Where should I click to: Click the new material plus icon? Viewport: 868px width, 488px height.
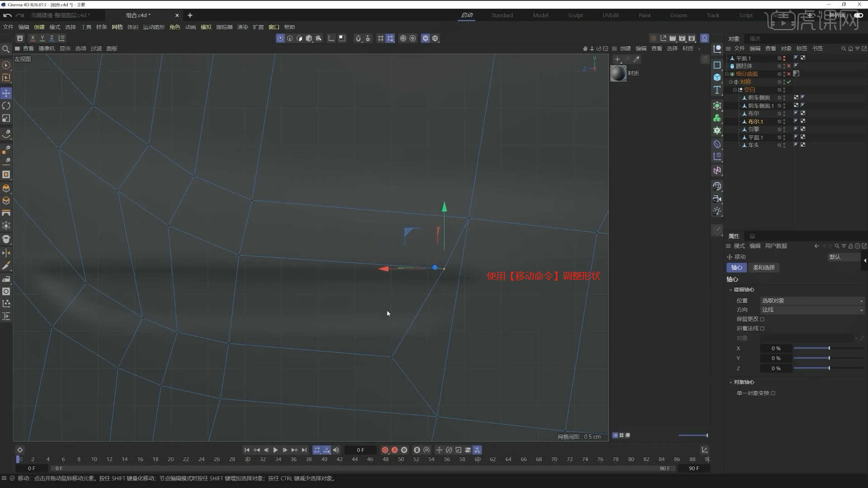[618, 59]
